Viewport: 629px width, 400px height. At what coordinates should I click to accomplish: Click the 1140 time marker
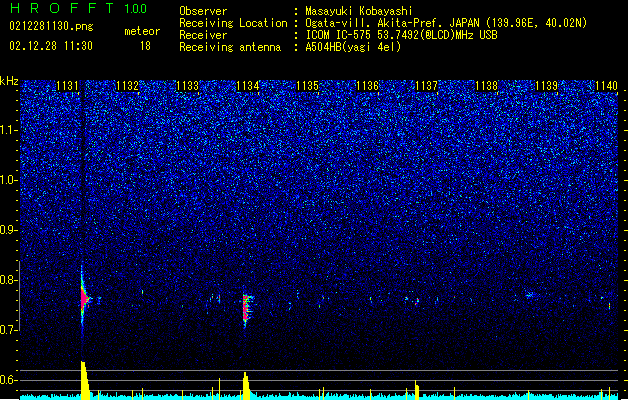coord(606,86)
